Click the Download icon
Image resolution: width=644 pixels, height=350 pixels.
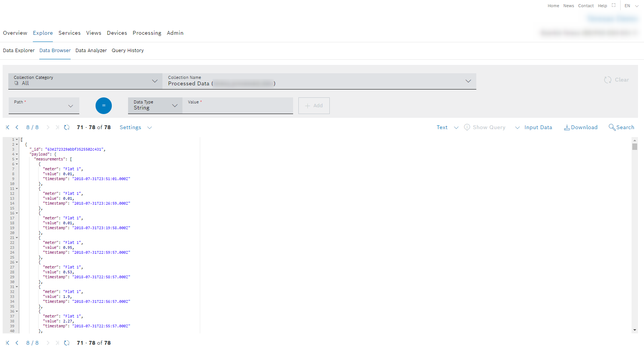(567, 127)
